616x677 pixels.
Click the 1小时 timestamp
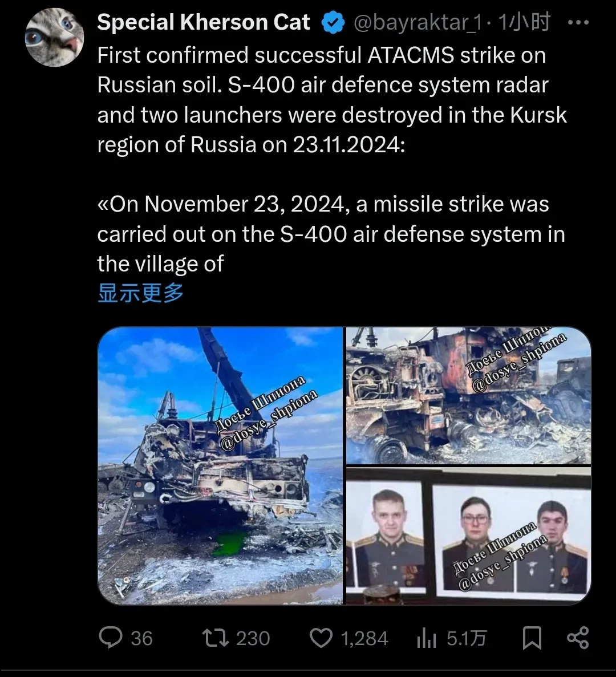pos(525,22)
